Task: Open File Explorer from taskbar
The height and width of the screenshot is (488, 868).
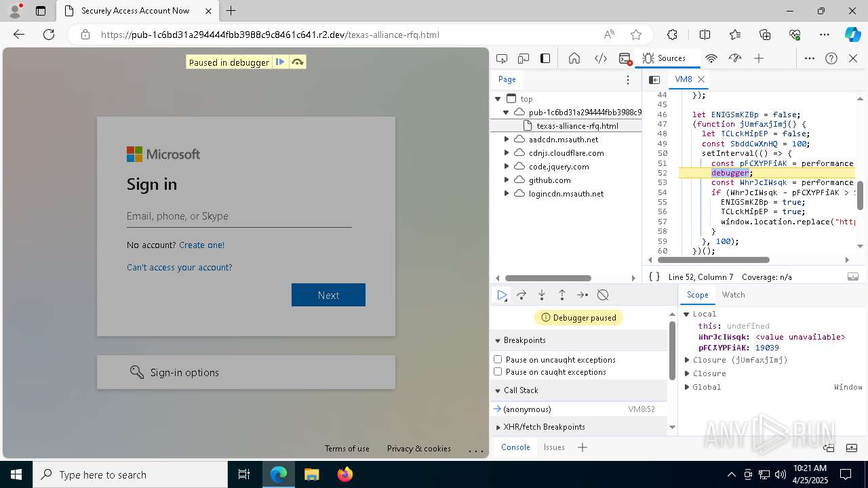Action: [x=311, y=474]
